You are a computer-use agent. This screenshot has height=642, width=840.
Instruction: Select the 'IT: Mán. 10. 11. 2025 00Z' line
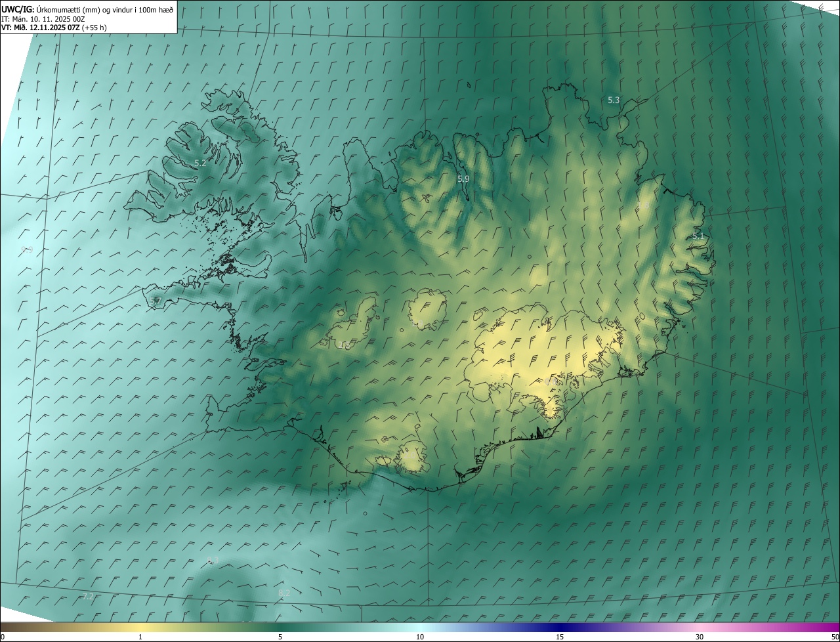[x=44, y=19]
